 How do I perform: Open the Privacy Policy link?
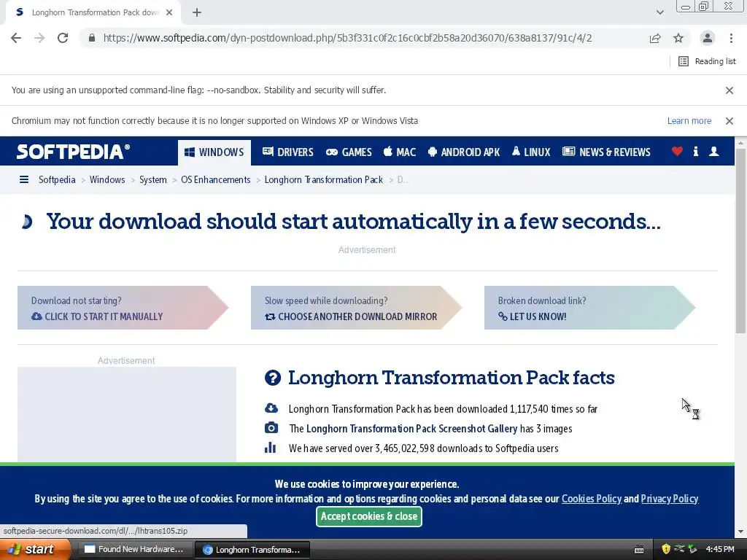[670, 499]
